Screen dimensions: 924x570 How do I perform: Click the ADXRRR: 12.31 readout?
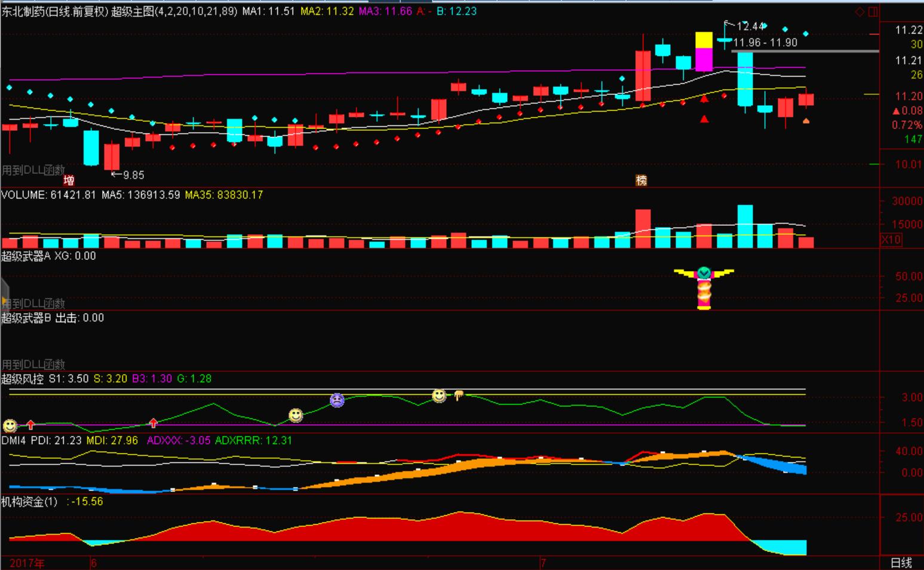click(254, 440)
